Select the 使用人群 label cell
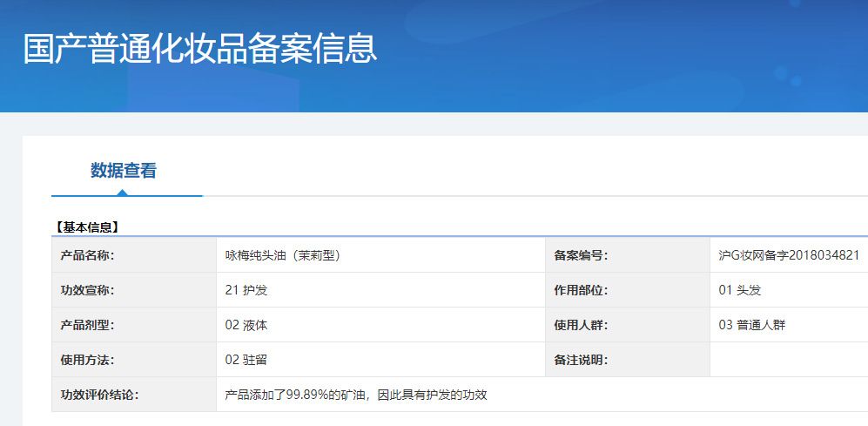 pyautogui.click(x=628, y=325)
